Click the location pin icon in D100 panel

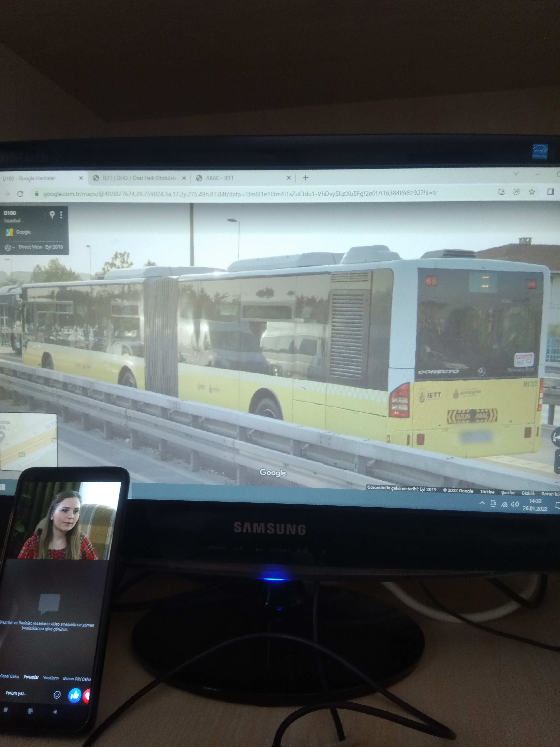click(x=52, y=215)
